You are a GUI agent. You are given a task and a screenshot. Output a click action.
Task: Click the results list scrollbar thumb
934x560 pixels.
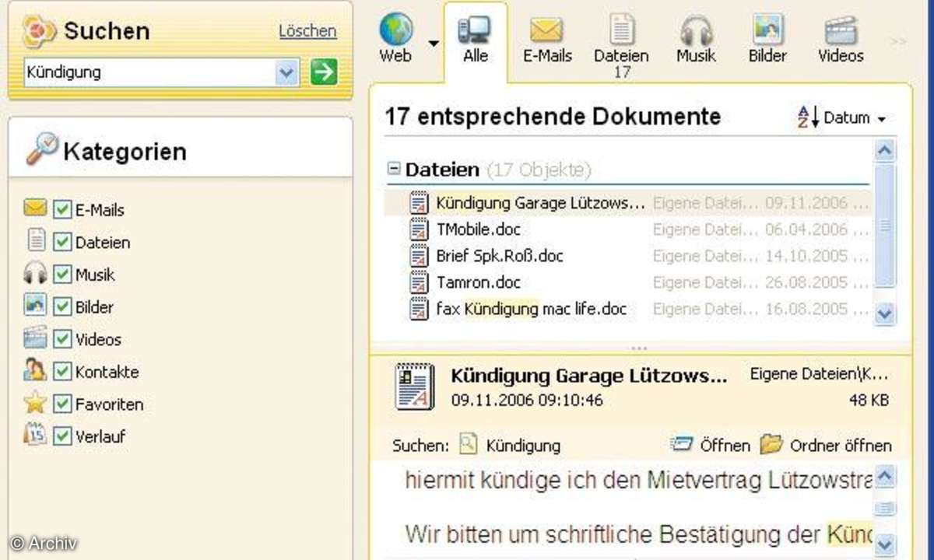click(x=884, y=226)
